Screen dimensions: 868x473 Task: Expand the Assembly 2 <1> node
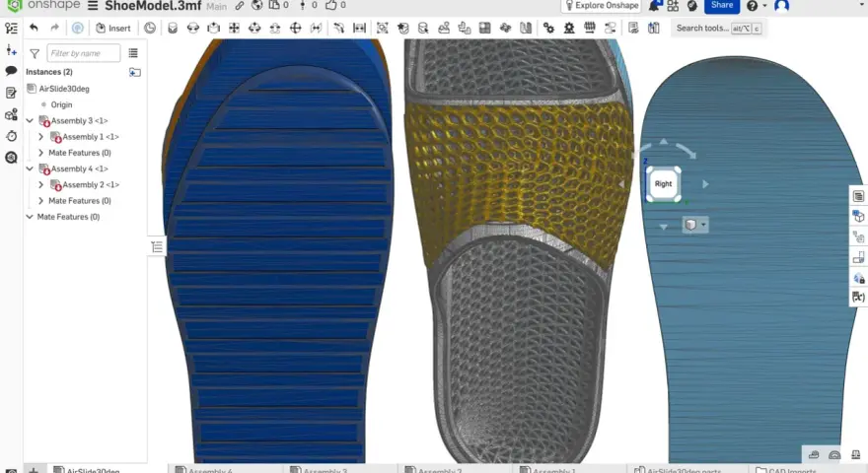[41, 185]
